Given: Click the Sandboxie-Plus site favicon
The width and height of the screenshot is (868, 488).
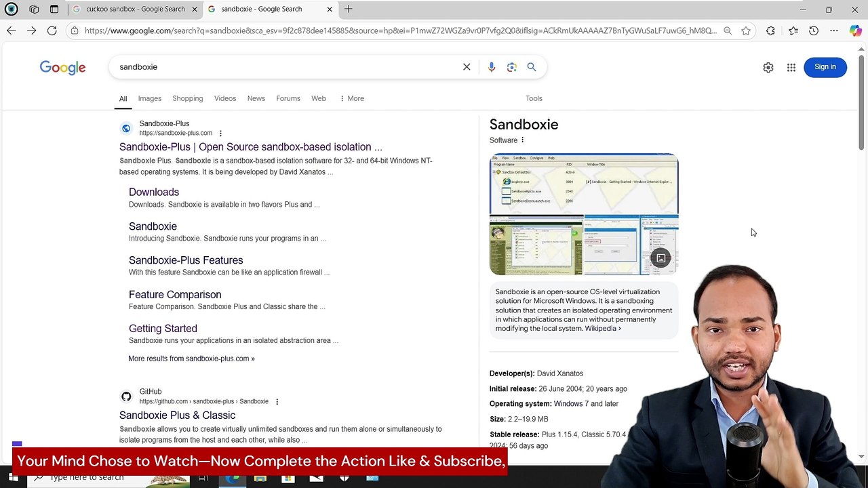Looking at the screenshot, I should (126, 128).
